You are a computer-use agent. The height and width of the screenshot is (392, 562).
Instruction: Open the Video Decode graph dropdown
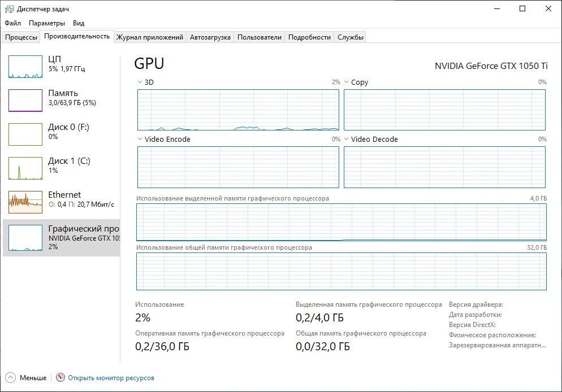347,140
